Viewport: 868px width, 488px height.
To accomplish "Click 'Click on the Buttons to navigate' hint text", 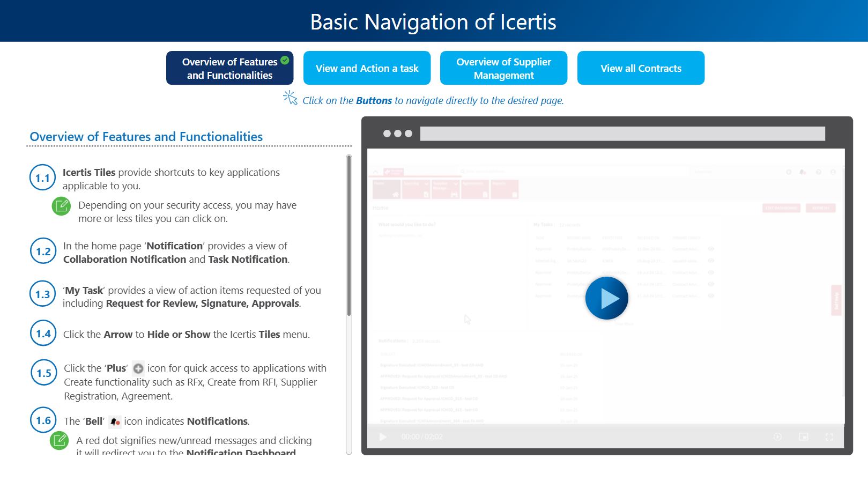I will (433, 101).
